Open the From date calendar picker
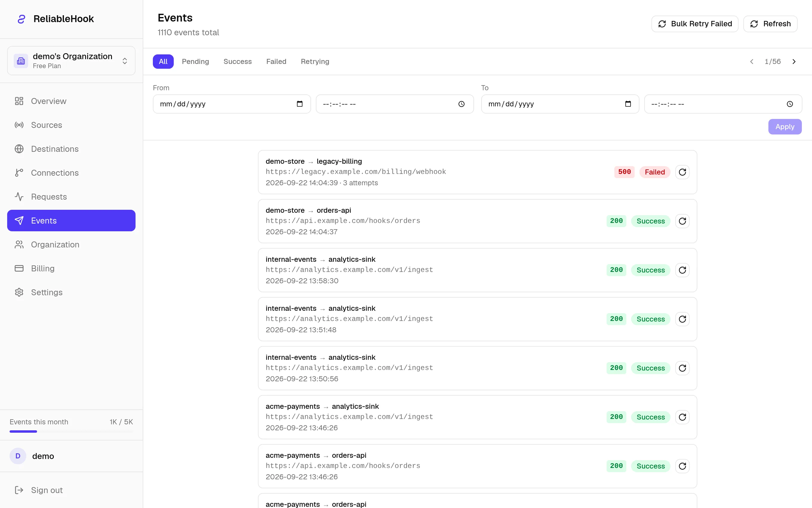Screen dimensions: 812x508 (300, 104)
